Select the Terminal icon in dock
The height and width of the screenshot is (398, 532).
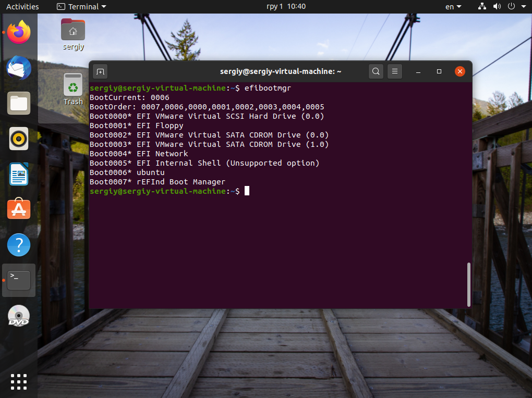click(x=19, y=280)
